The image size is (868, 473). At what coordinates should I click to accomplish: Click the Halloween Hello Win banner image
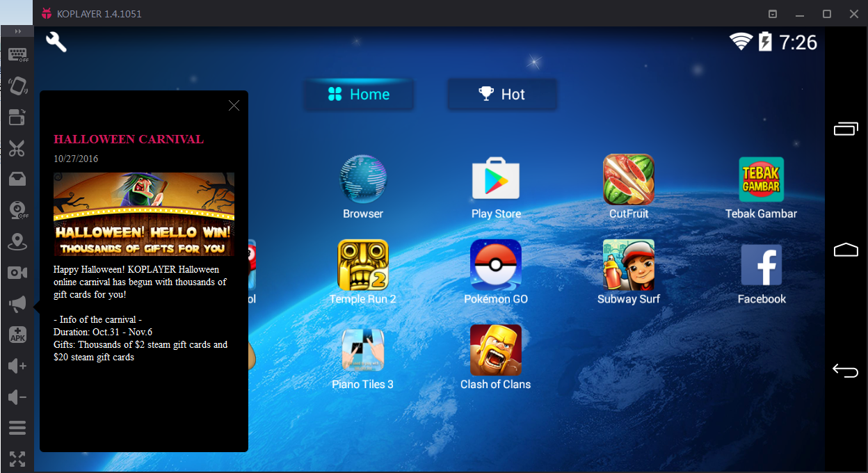click(144, 214)
